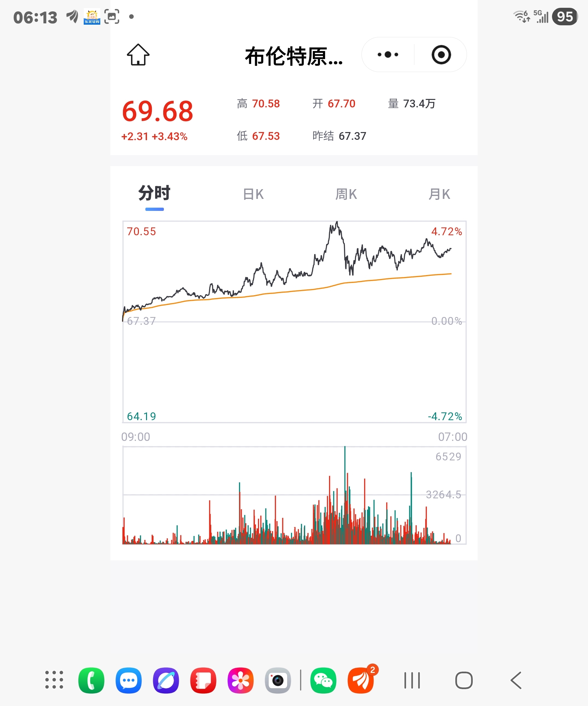The image size is (588, 706).
Task: Tap the recent apps navigation button
Action: [x=412, y=680]
